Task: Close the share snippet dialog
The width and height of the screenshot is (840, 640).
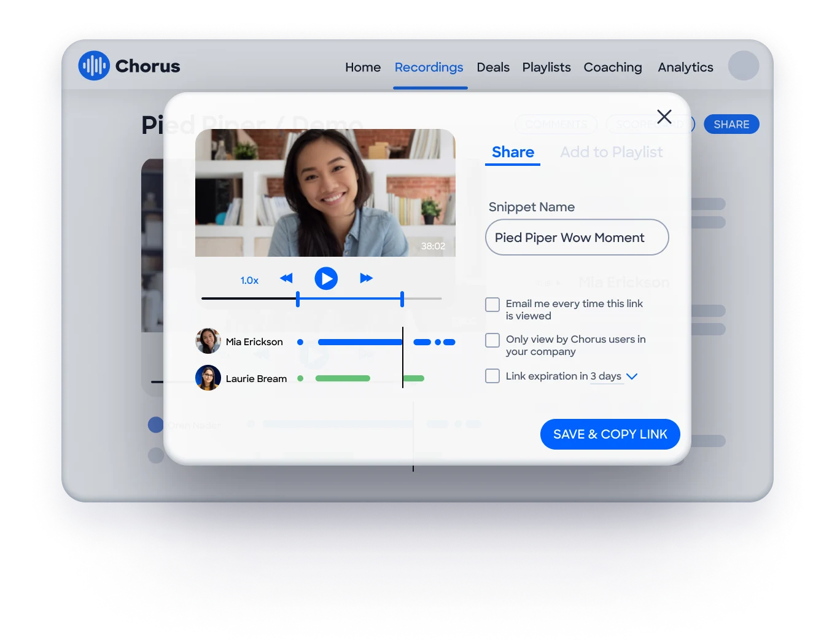Action: pos(664,117)
